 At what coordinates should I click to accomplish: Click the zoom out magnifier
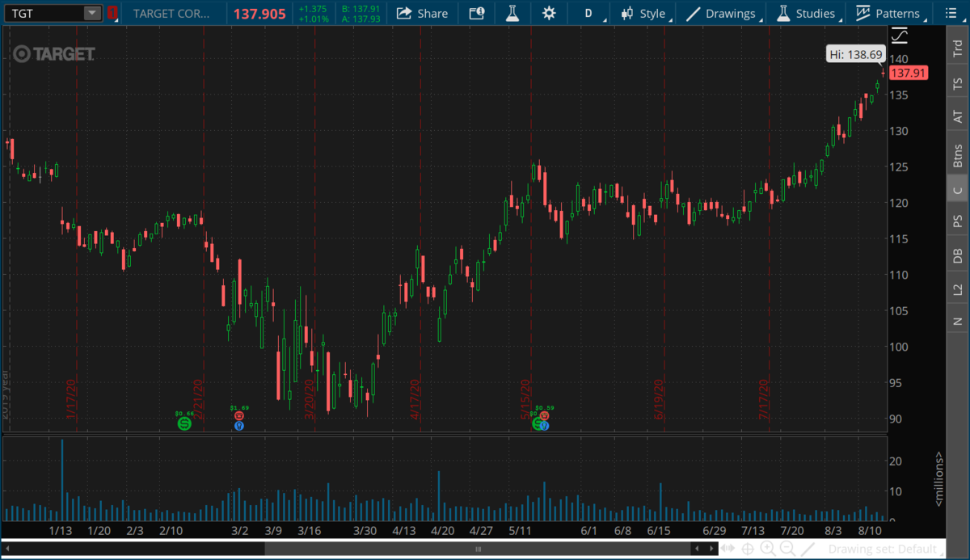(787, 549)
